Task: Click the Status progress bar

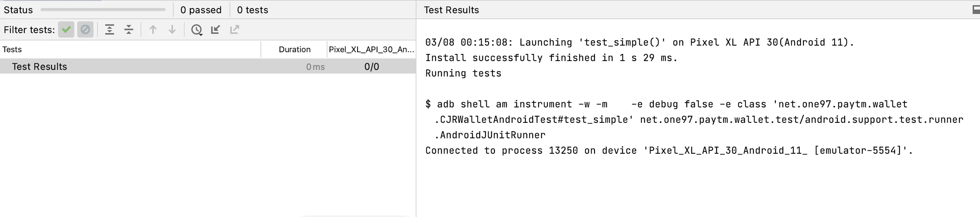Action: [103, 10]
